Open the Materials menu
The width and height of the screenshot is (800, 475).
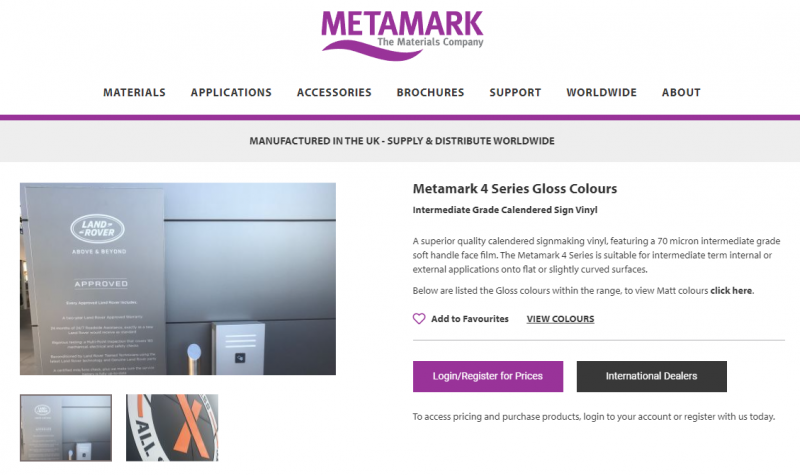[134, 92]
